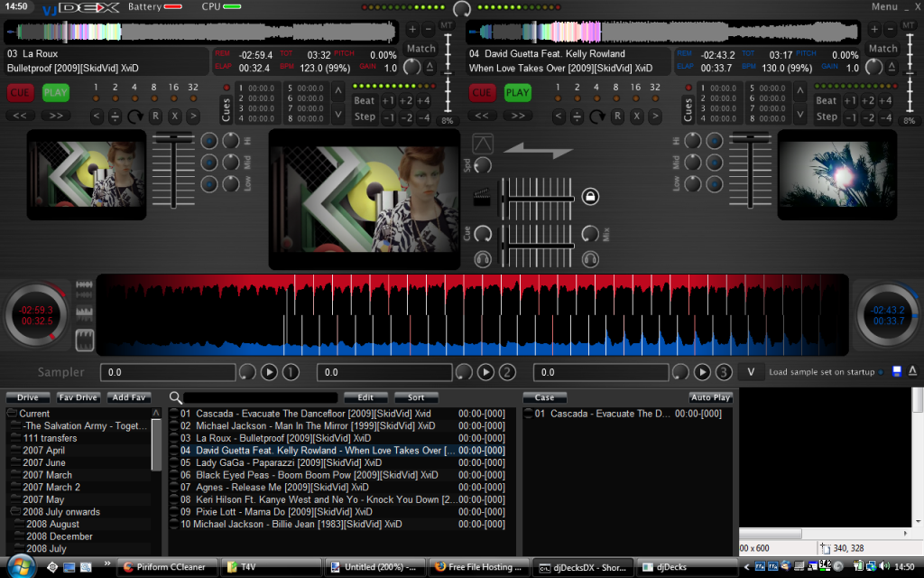The image size is (924, 578).
Task: Click the left deck Beat +4 button
Action: click(424, 101)
